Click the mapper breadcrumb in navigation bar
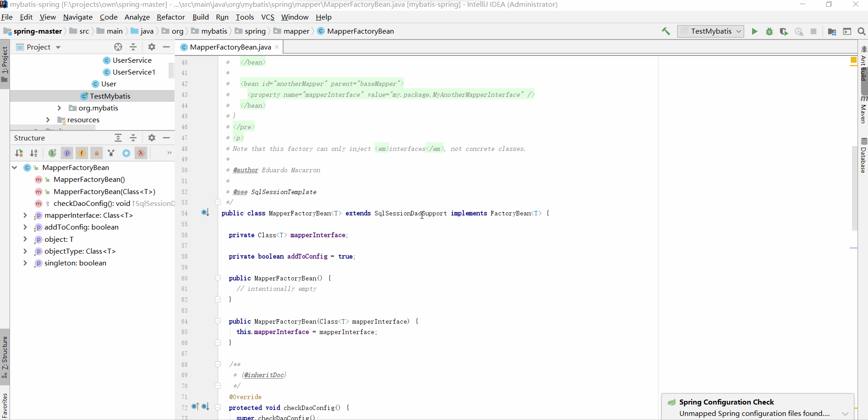Screen dimensions: 868x420 pyautogui.click(x=296, y=31)
